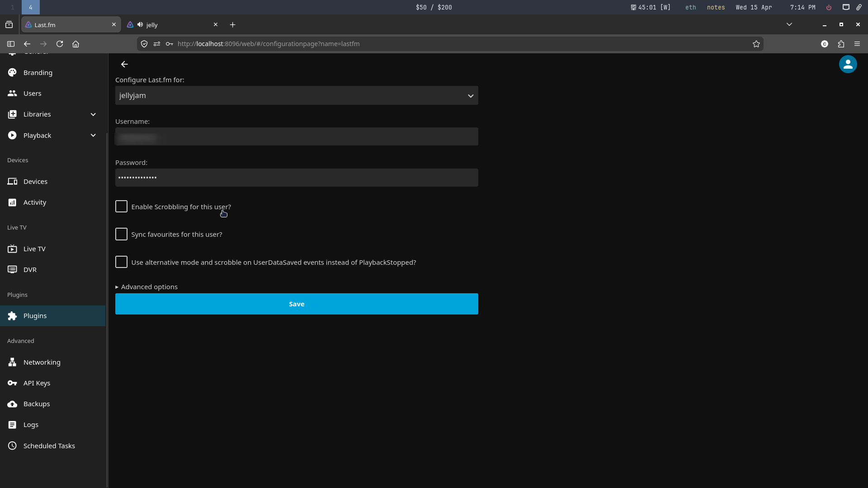868x488 pixels.
Task: Expand the Libraries sidebar section chevron
Action: [93, 114]
